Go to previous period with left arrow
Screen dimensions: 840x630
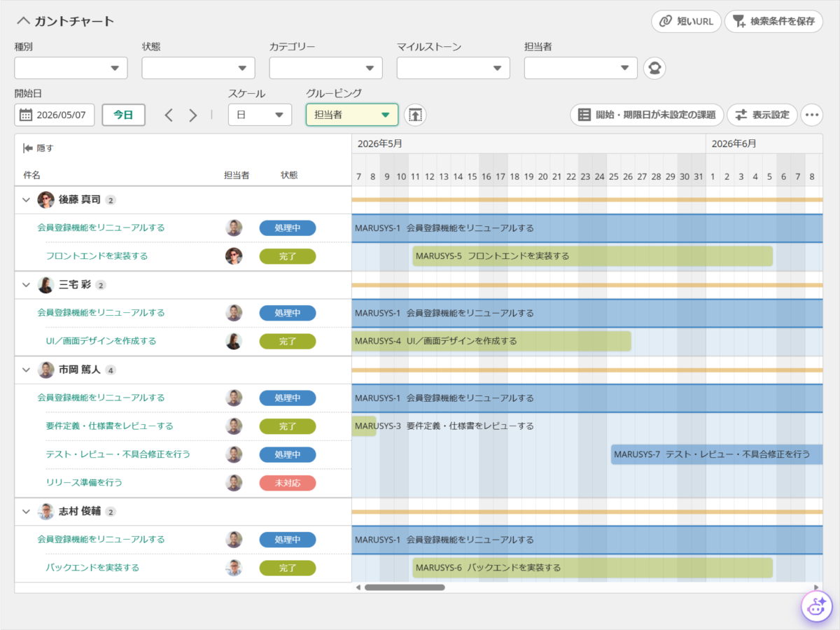click(168, 115)
